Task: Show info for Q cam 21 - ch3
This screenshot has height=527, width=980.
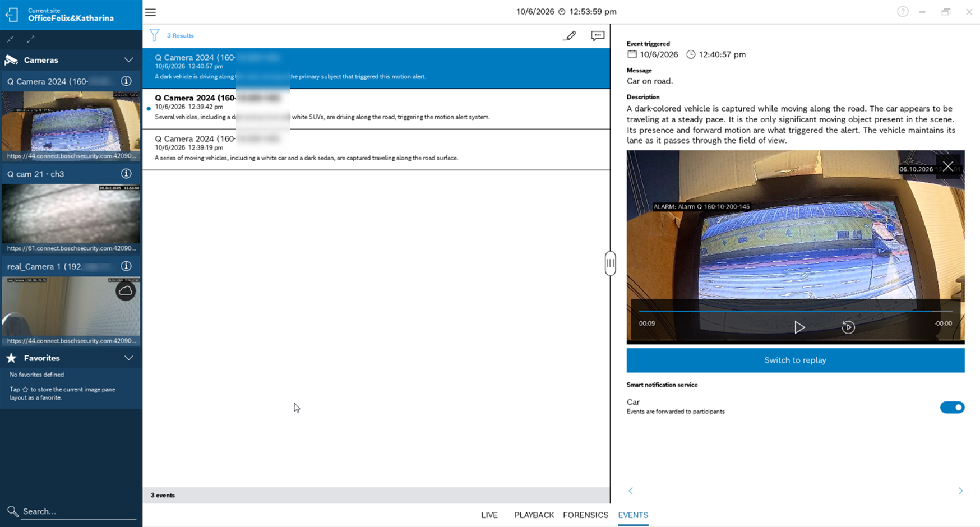Action: pos(126,174)
